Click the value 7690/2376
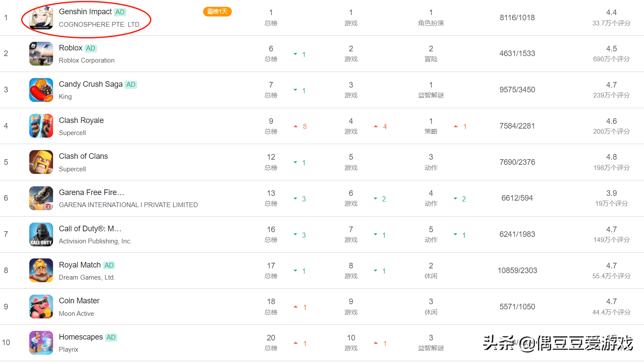This screenshot has width=644, height=362. click(x=517, y=162)
